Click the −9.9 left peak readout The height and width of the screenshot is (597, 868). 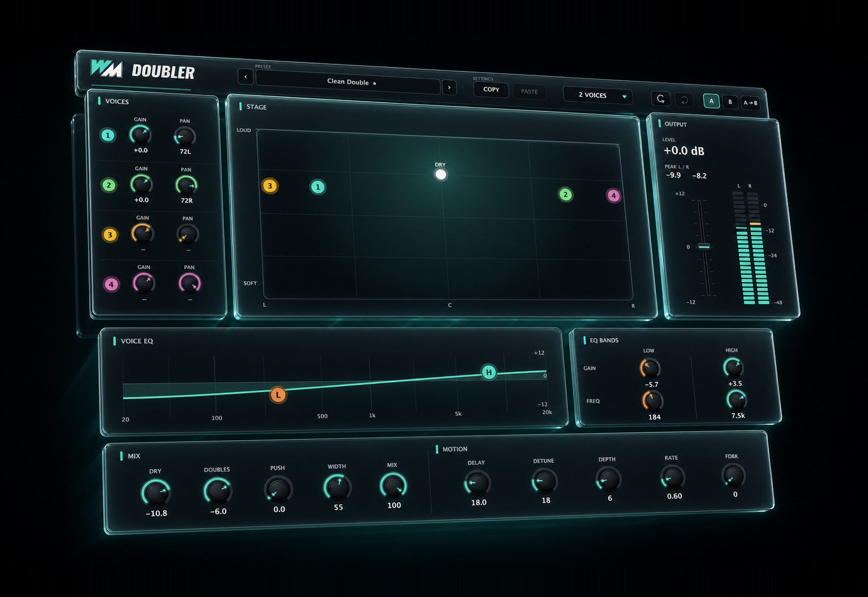click(673, 175)
